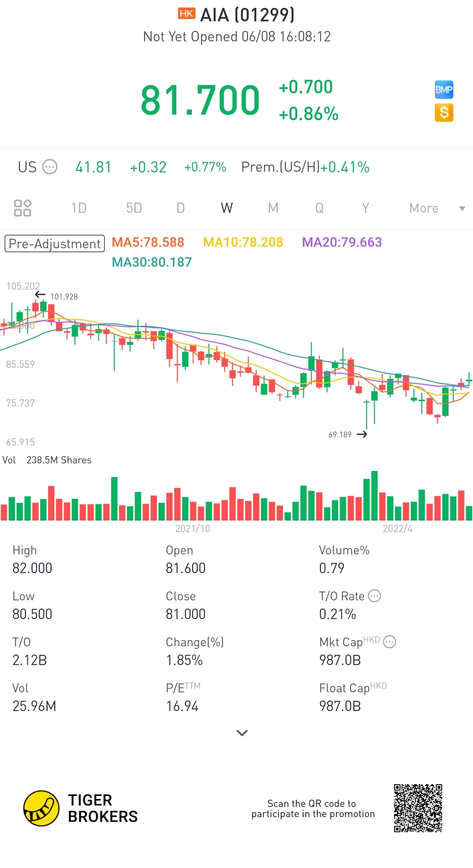This screenshot has width=473, height=868.
Task: Tap the 2022/4 date label
Action: click(397, 528)
